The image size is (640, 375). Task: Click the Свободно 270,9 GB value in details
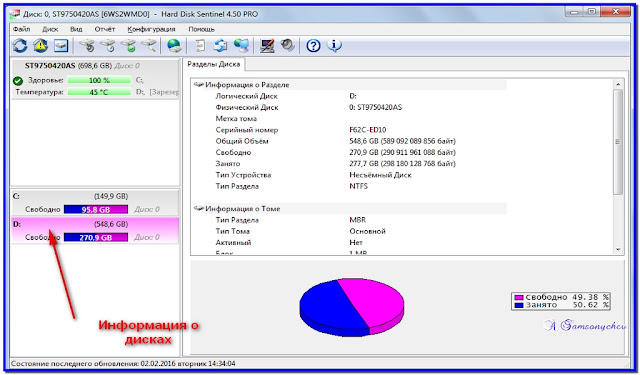402,153
